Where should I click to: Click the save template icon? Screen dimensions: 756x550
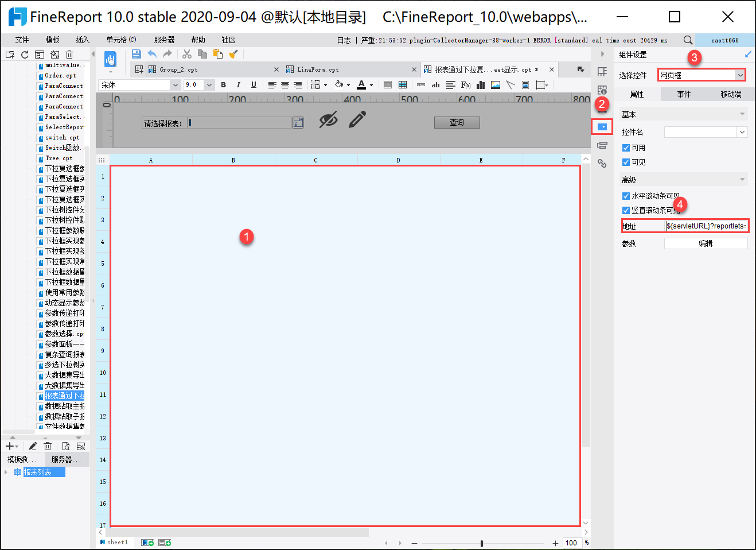pyautogui.click(x=137, y=54)
